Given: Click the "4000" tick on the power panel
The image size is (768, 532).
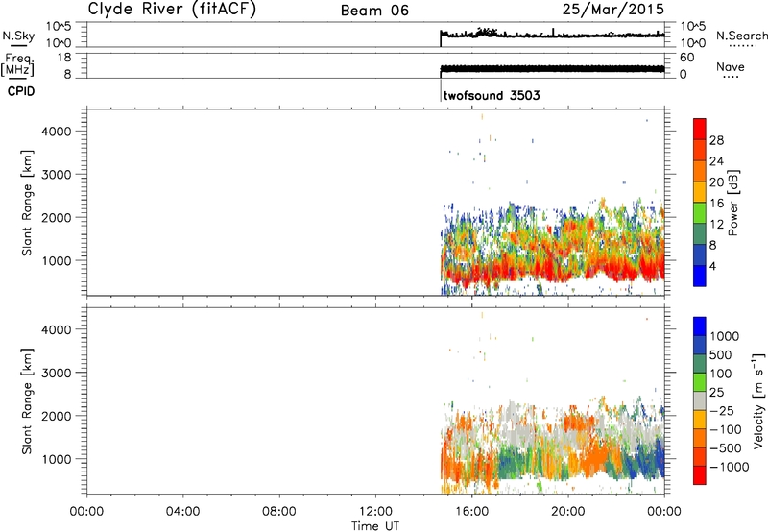Looking at the screenshot, I should (x=57, y=132).
